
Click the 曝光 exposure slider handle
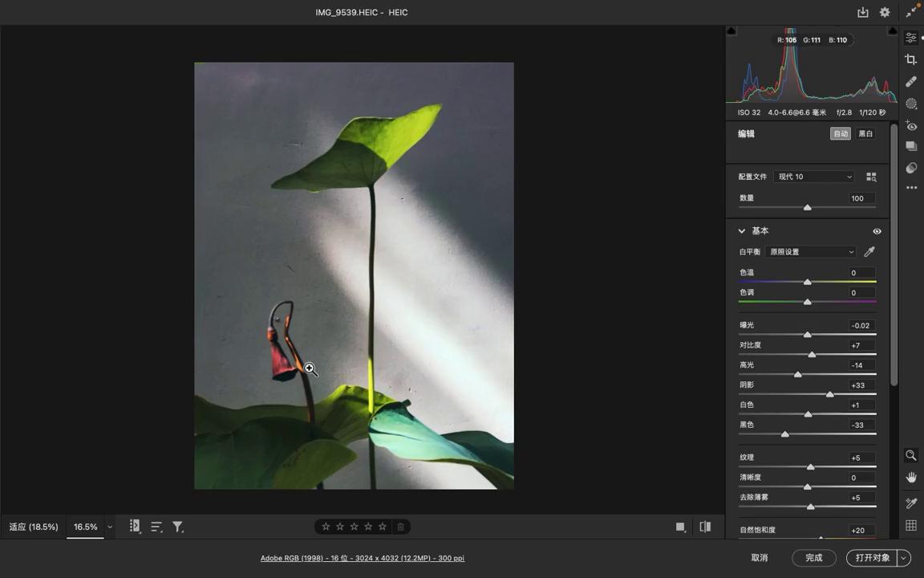pyautogui.click(x=808, y=335)
